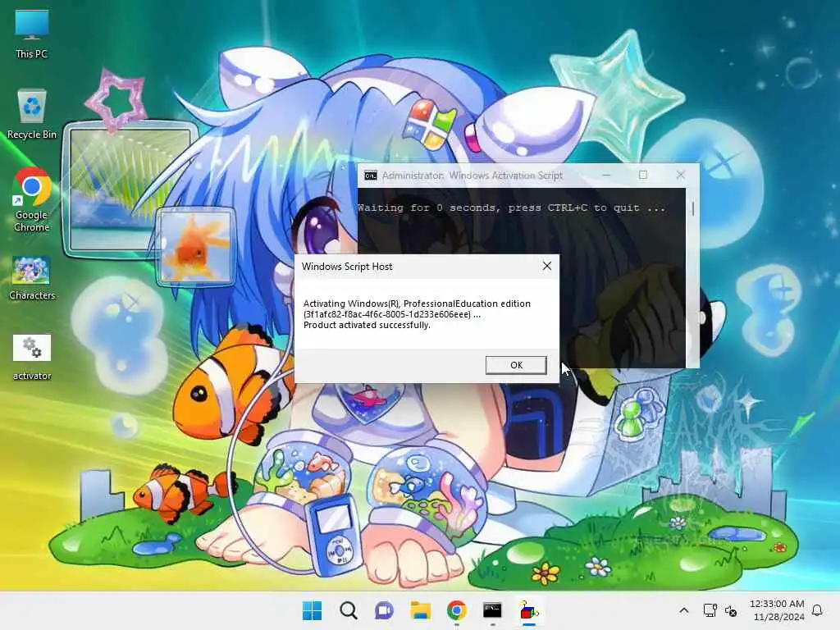The height and width of the screenshot is (630, 840).
Task: Open network status tray icon
Action: (710, 610)
